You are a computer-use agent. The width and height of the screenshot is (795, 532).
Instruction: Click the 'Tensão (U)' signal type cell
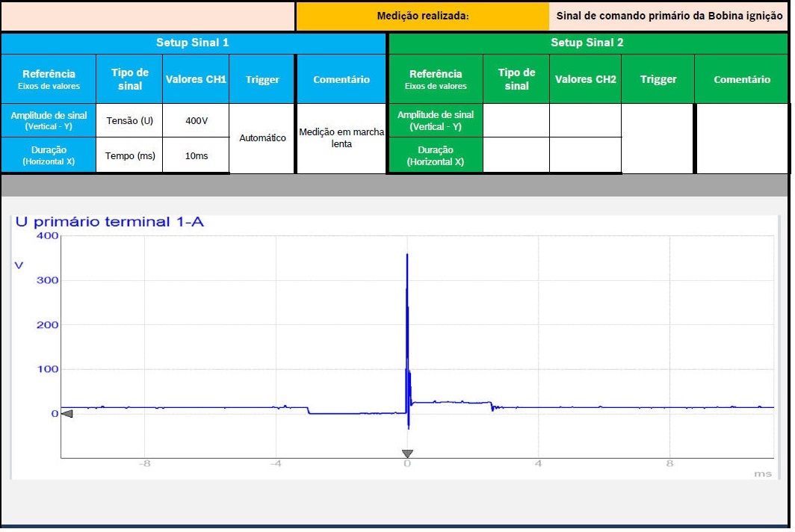click(130, 120)
